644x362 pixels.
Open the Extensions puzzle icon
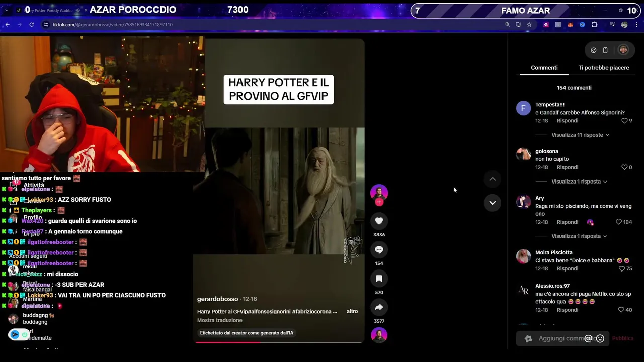[x=594, y=24]
